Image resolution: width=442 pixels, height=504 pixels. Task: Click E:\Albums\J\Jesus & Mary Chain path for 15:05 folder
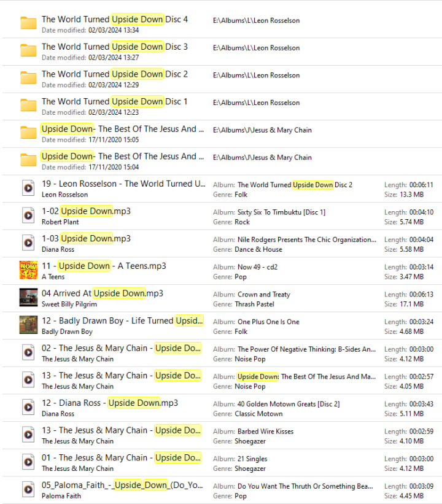[x=262, y=130]
